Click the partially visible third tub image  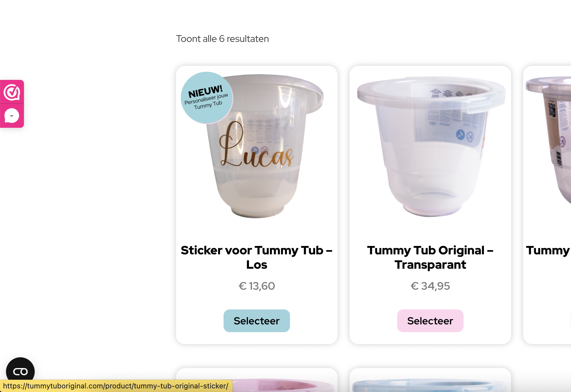point(548,141)
